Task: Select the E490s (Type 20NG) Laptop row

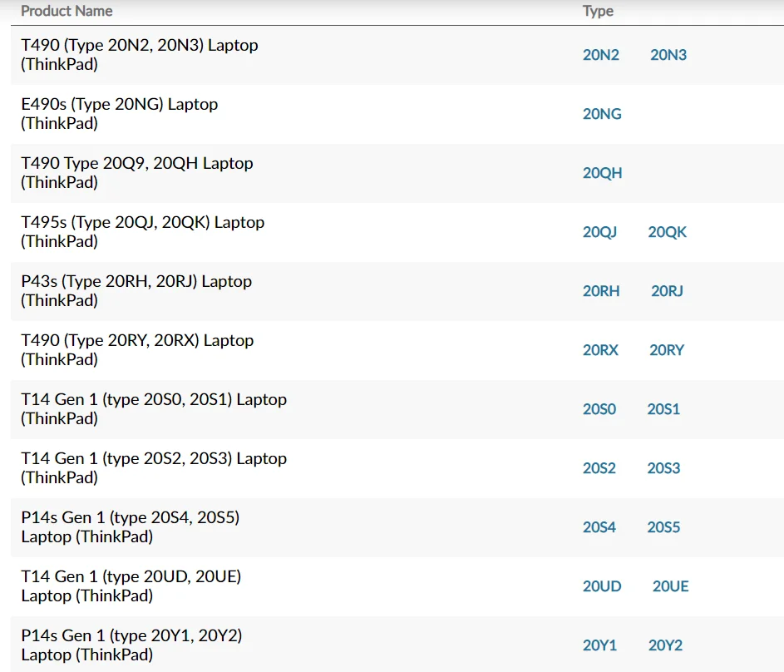Action: (x=397, y=114)
